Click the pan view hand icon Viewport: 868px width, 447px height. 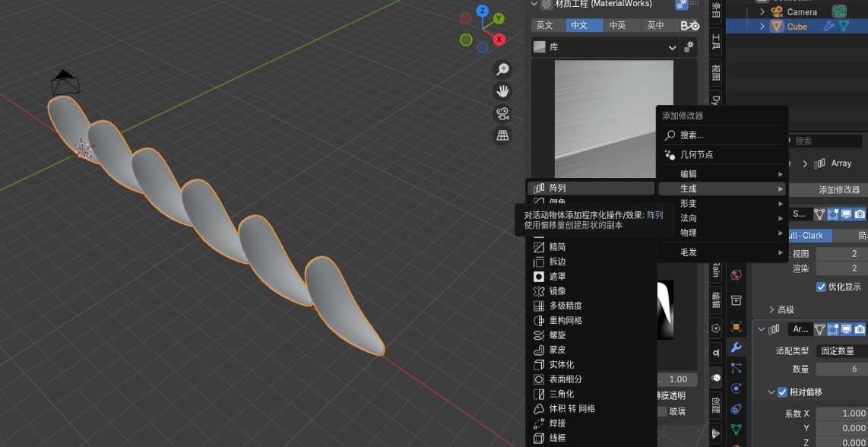click(x=502, y=92)
